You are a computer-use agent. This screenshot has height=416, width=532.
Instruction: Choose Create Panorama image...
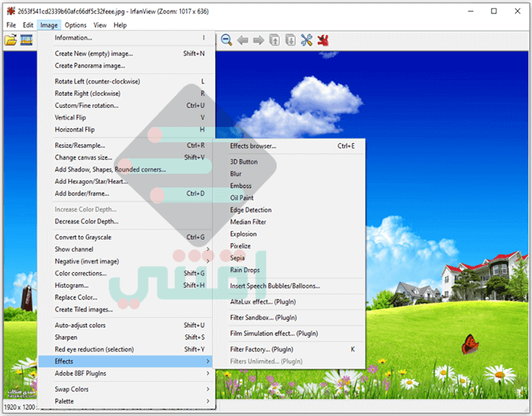coord(126,65)
